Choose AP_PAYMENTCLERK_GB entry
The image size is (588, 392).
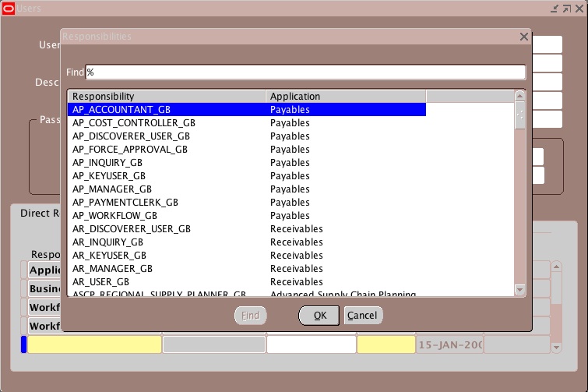247,203
